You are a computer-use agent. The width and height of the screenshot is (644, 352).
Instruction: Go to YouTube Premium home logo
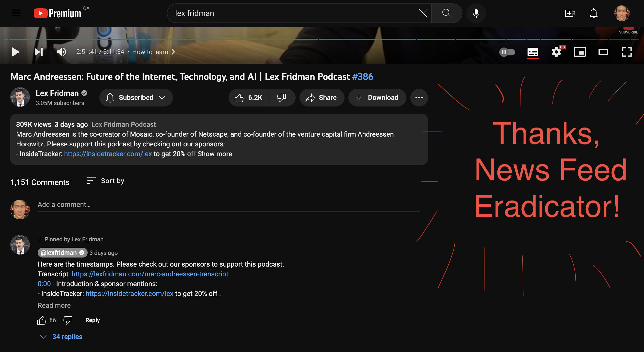point(57,13)
